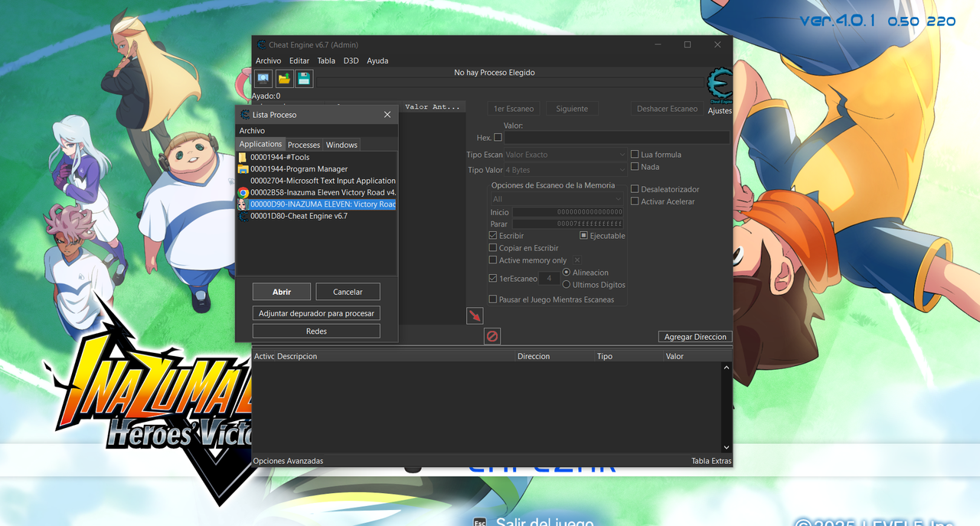This screenshot has width=980, height=526.
Task: Open the All memory region dropdown
Action: click(557, 199)
